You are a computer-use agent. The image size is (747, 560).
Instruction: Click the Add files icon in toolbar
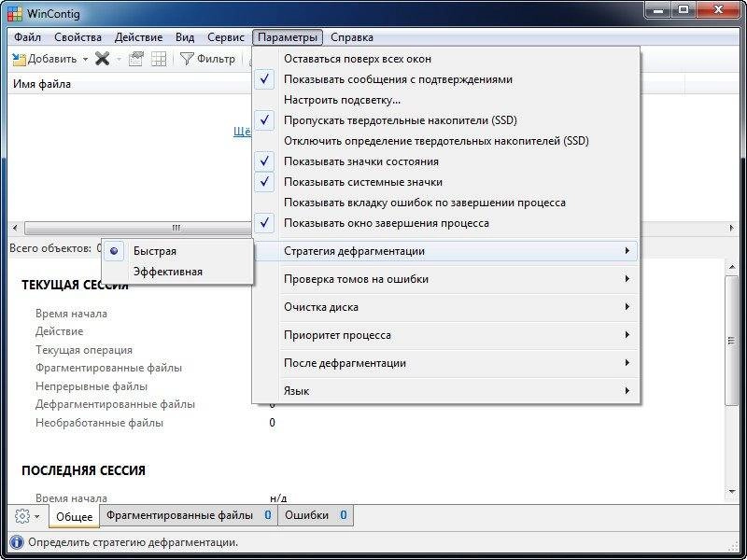tap(19, 59)
